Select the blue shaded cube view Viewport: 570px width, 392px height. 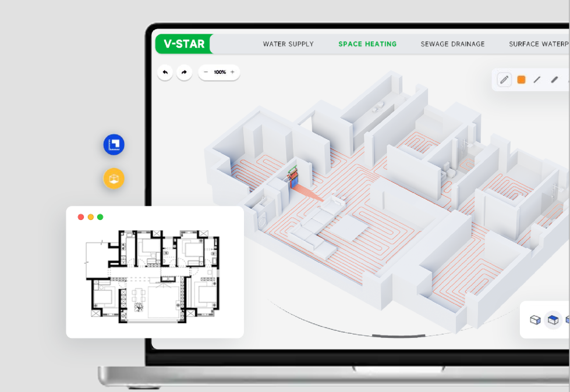click(553, 320)
